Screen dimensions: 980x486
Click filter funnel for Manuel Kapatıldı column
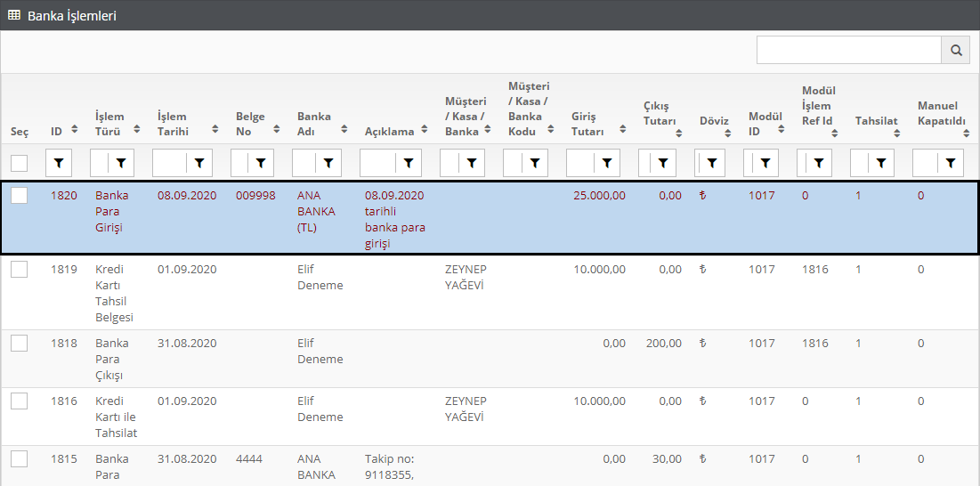(951, 163)
